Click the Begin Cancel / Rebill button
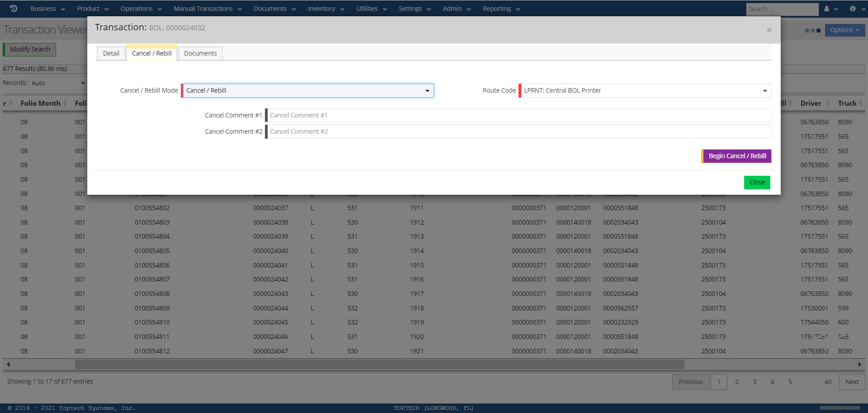 tap(737, 156)
